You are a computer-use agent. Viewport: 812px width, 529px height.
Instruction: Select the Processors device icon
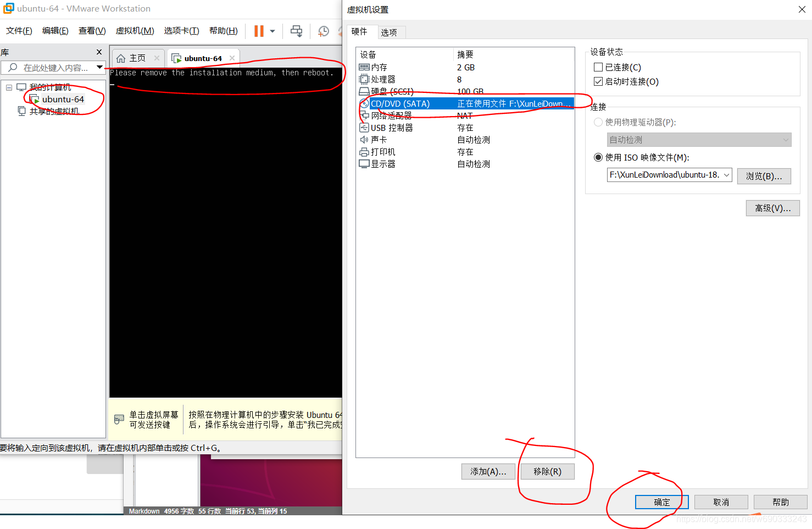point(364,79)
